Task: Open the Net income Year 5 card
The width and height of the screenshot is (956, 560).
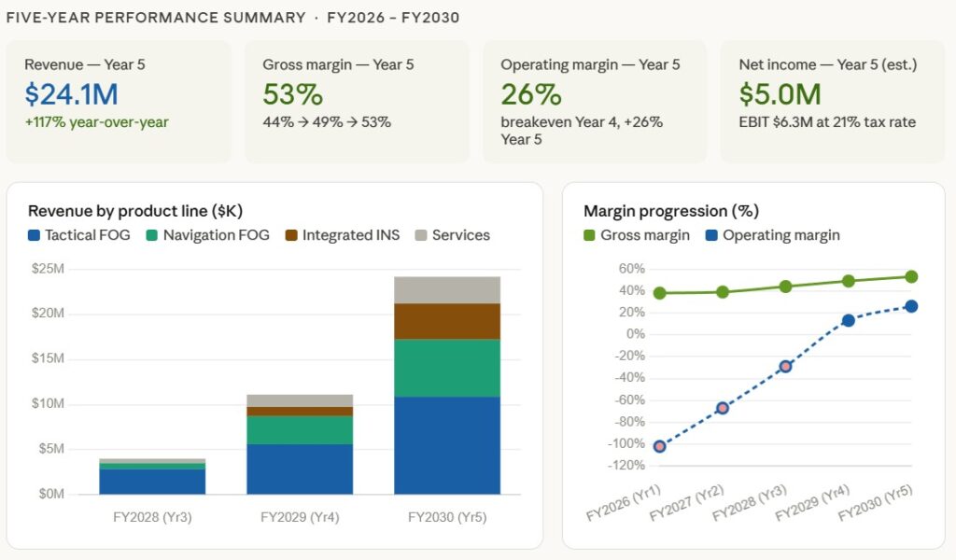Action: tap(833, 101)
